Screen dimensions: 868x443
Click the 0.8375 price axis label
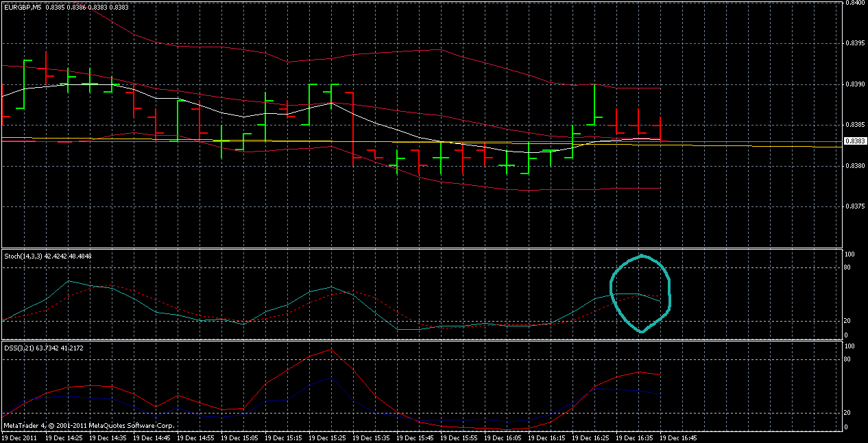pos(854,206)
